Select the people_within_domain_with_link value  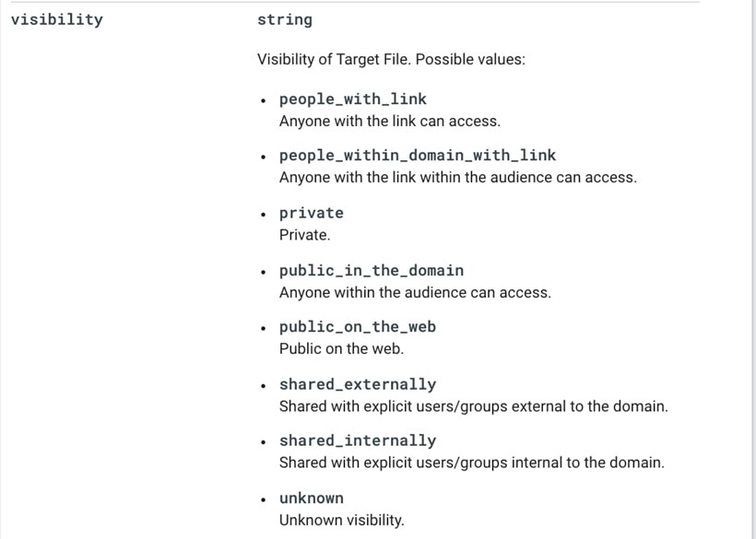(x=418, y=156)
